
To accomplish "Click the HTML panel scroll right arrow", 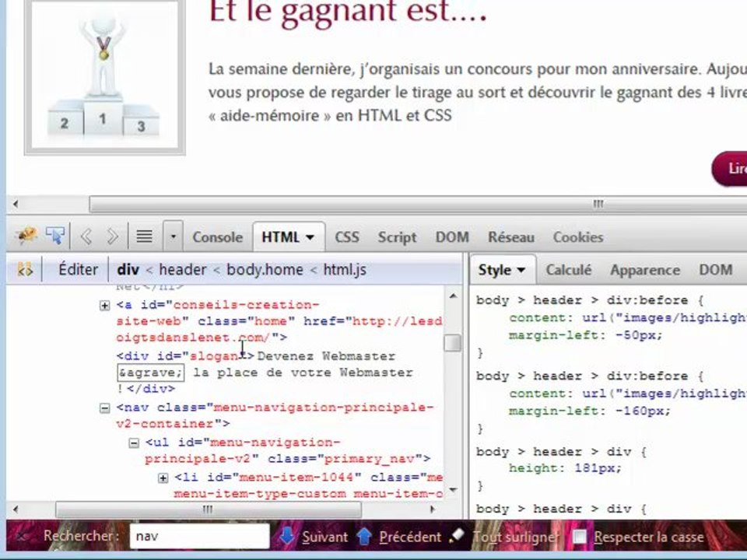I will pyautogui.click(x=432, y=509).
